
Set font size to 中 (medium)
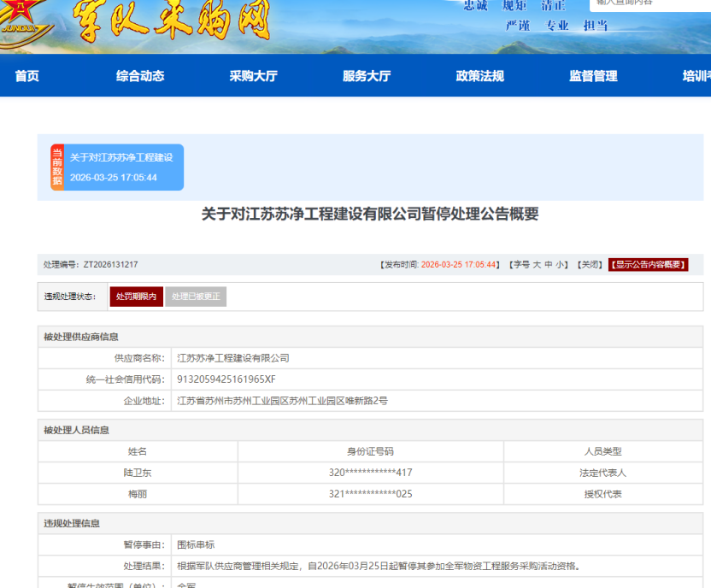549,265
